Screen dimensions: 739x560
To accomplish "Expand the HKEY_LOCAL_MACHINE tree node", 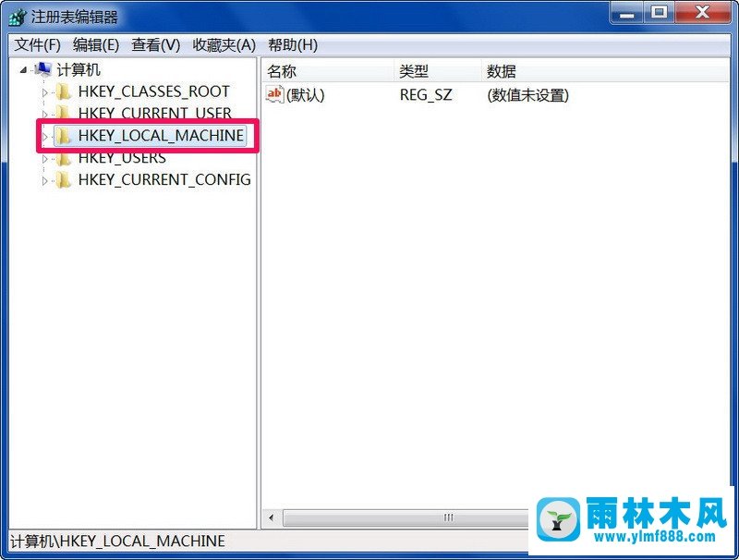I will click(44, 137).
